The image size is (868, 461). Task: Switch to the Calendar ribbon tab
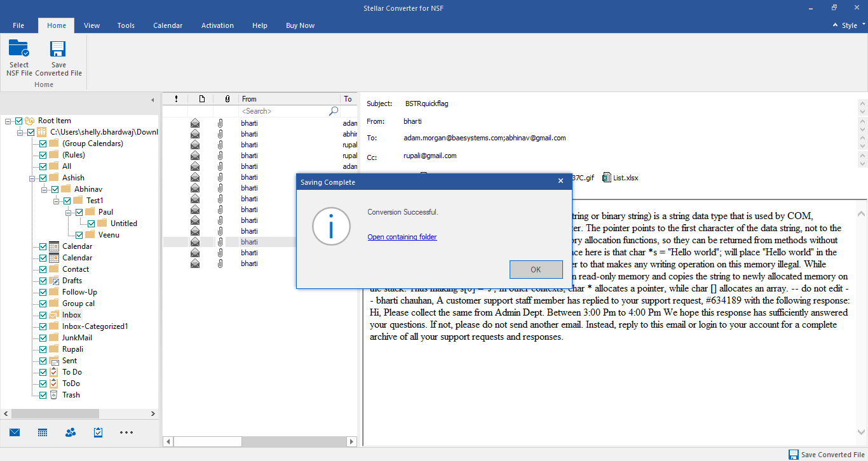[168, 25]
